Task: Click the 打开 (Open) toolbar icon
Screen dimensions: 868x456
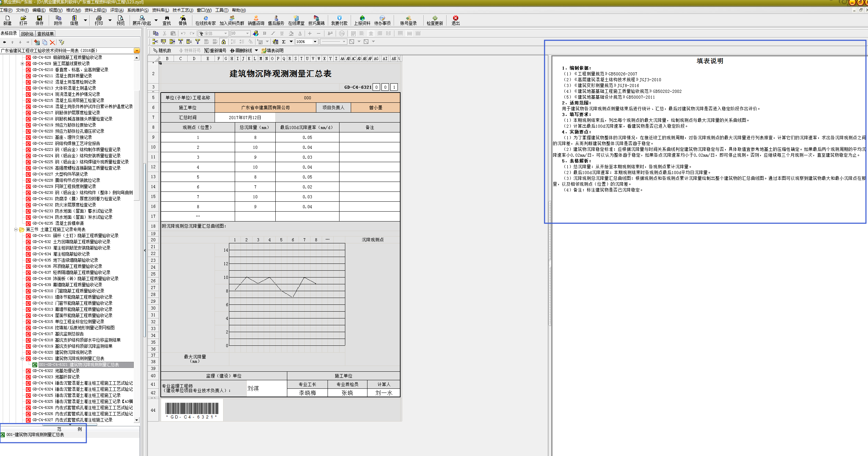Action: (x=23, y=20)
